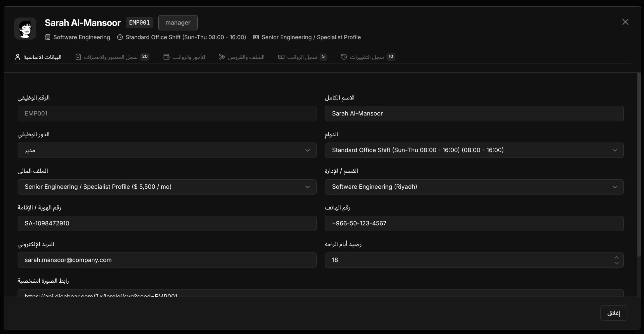Screen dimensions: 644x334
Task: Click the banknote icon on سجل الرواتب tab
Action: [281, 57]
